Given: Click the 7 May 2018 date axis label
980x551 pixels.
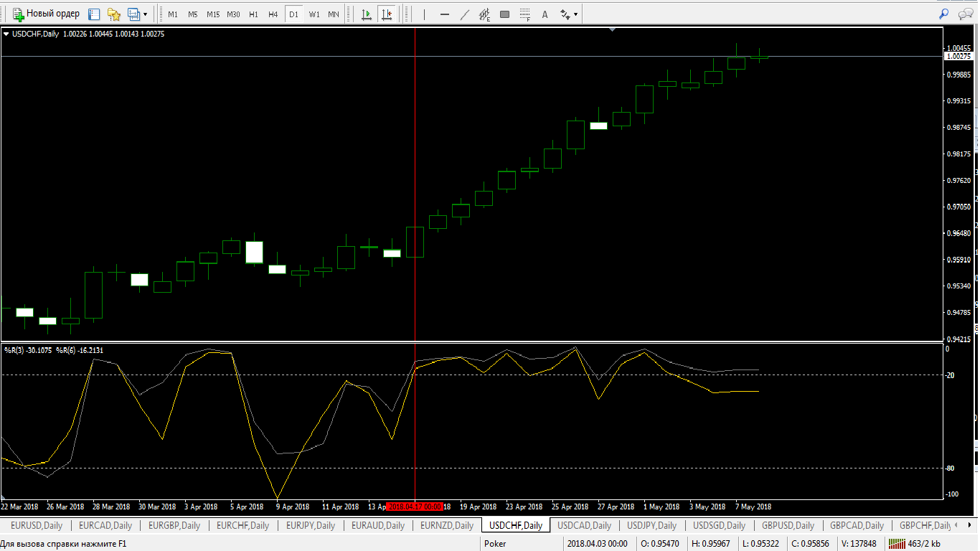Looking at the screenshot, I should (x=753, y=507).
